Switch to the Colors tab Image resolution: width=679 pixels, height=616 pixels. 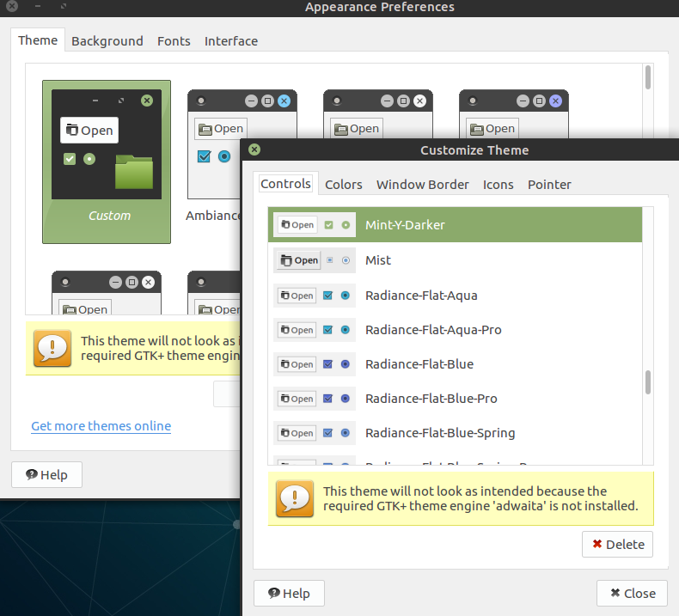point(344,185)
